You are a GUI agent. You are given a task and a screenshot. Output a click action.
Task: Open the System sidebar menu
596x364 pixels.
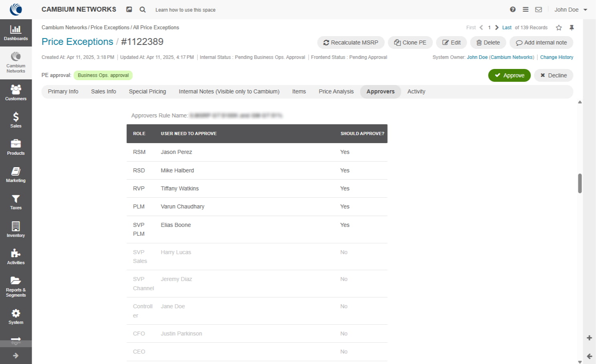pos(16,316)
